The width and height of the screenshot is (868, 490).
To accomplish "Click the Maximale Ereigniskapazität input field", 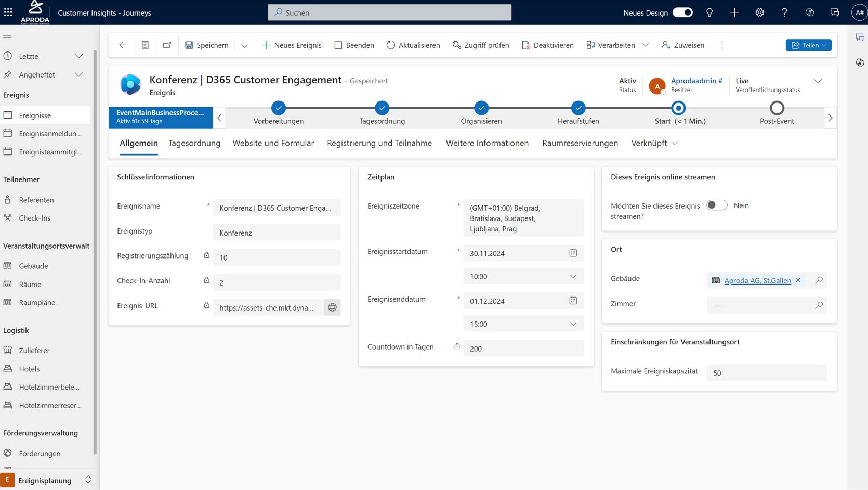I will click(766, 373).
